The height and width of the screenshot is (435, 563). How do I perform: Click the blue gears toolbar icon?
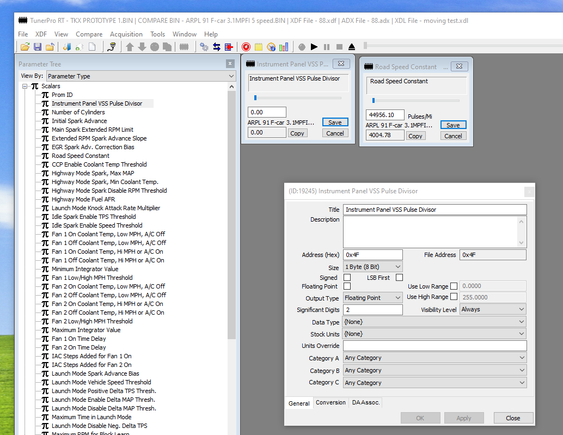[x=204, y=47]
